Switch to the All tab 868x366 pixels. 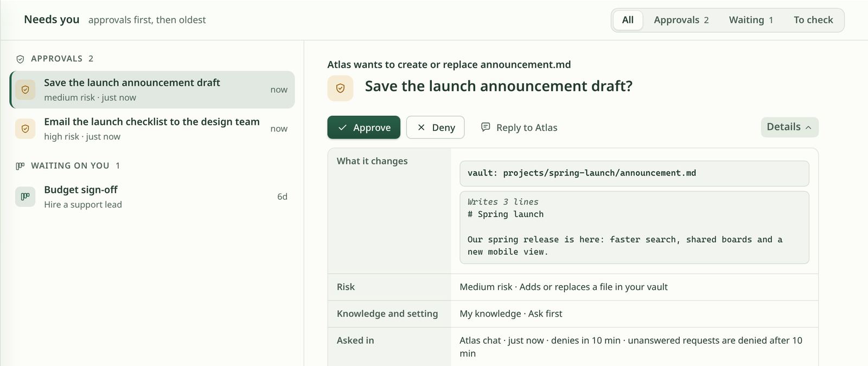[x=628, y=20]
